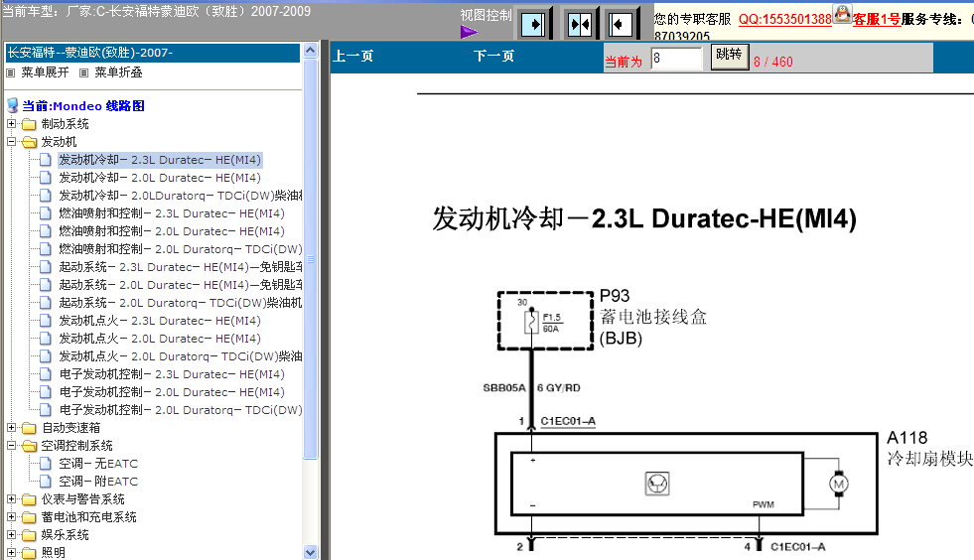Click the purple arrow under 视图控制
Image resolution: width=974 pixels, height=560 pixels.
[469, 32]
